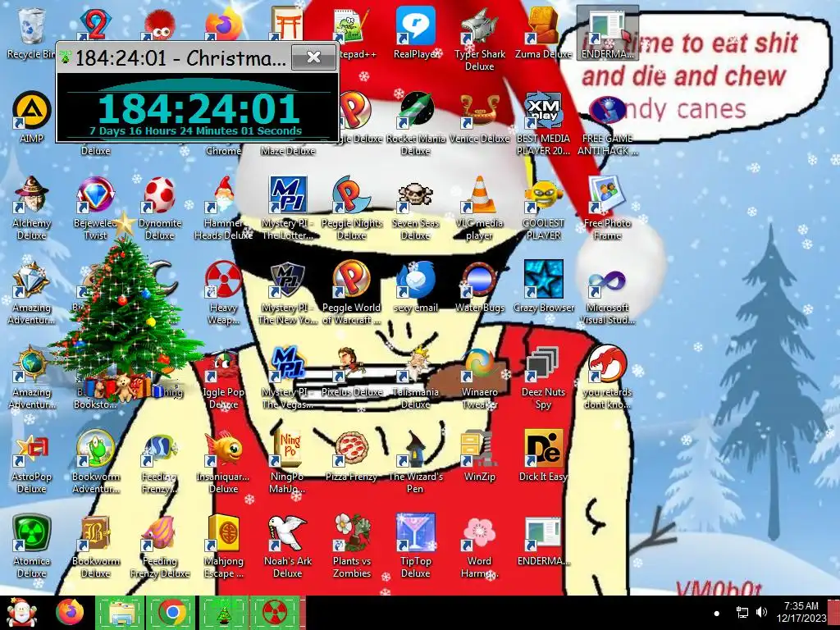Open Peggle Nights Deluxe shortcut
This screenshot has width=840, height=630.
point(351,208)
